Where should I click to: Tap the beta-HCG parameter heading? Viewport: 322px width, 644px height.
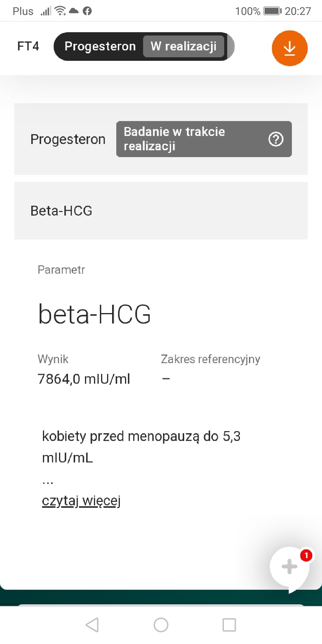(95, 314)
